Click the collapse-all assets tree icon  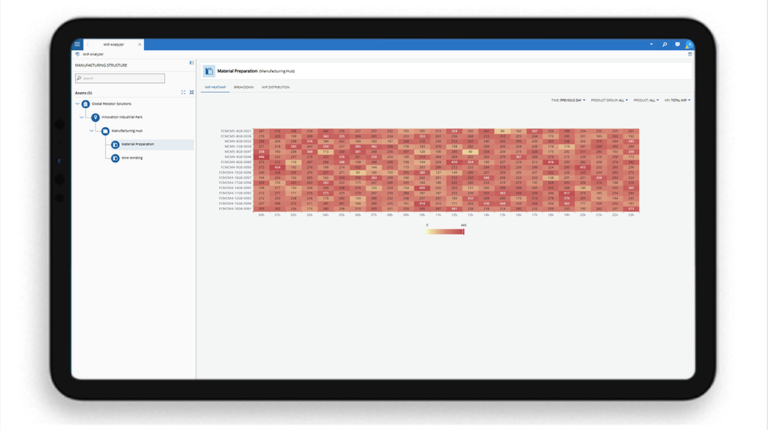coord(191,92)
